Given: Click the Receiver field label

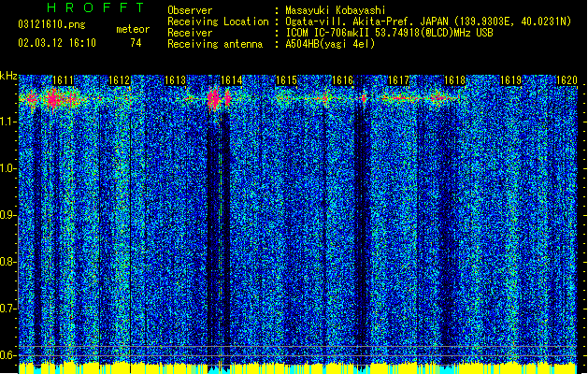Looking at the screenshot, I should click(190, 33).
